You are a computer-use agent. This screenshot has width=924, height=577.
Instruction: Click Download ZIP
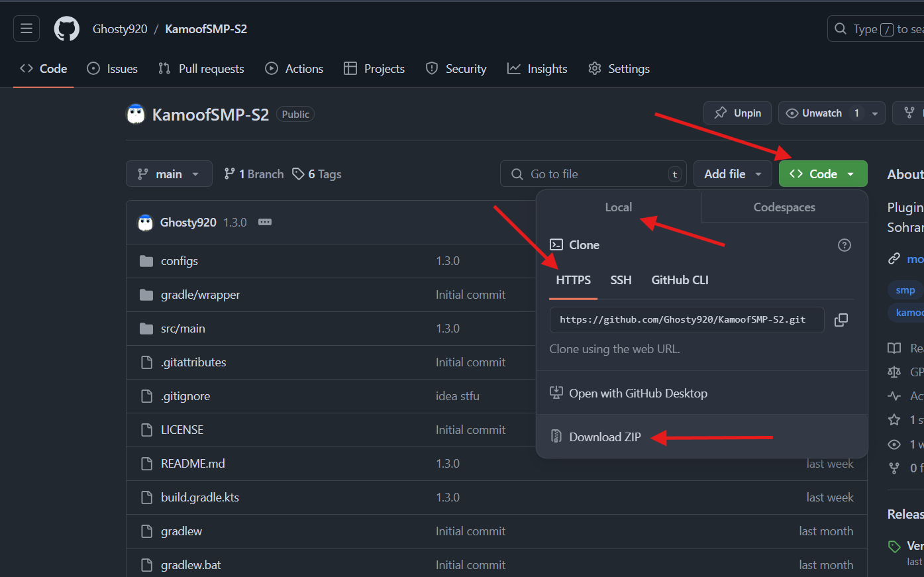coord(702,437)
